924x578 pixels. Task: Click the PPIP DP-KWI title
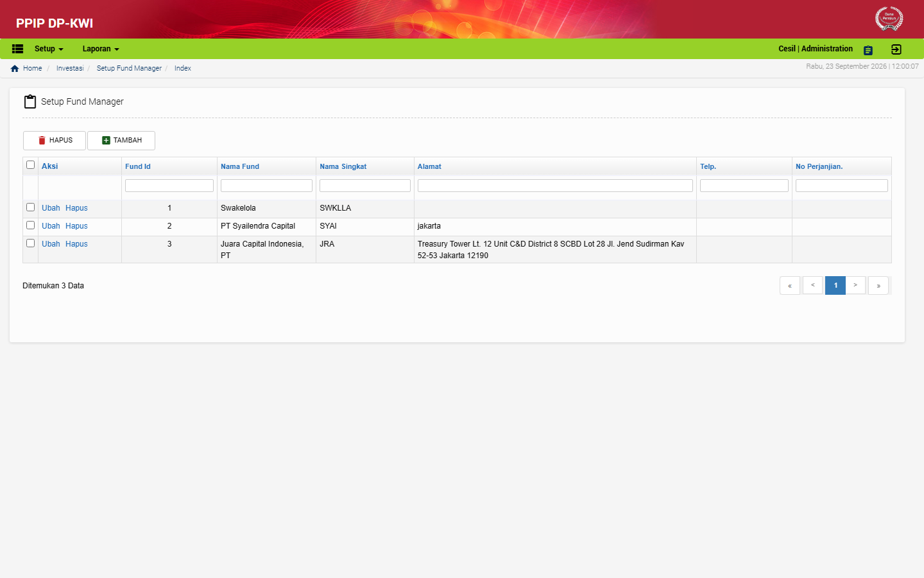pyautogui.click(x=55, y=23)
